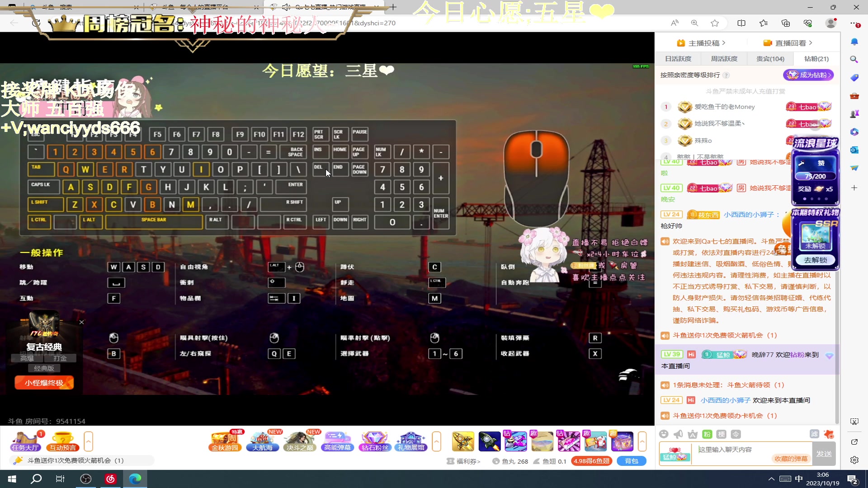Toggle the 滤 chat filter button
Image resolution: width=868 pixels, height=488 pixels.
(x=814, y=434)
